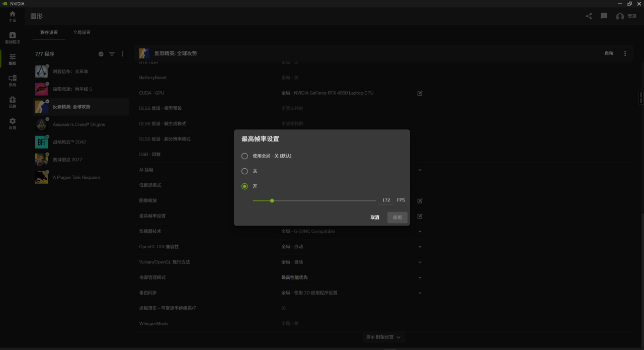Expand Vulkan/OpenGL 现行方法 dropdown
The image size is (644, 350).
(x=420, y=262)
